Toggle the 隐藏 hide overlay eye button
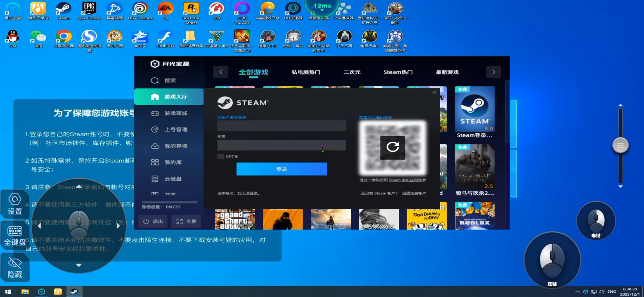 tap(15, 268)
